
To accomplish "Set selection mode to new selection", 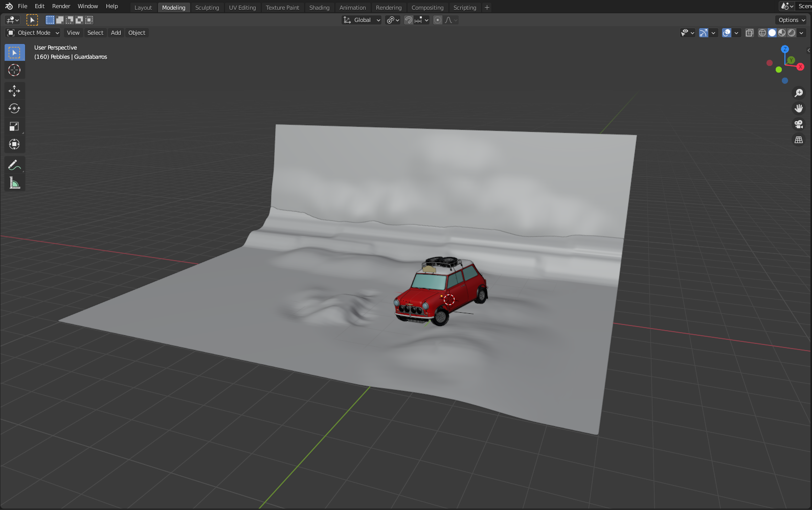I will pyautogui.click(x=50, y=20).
